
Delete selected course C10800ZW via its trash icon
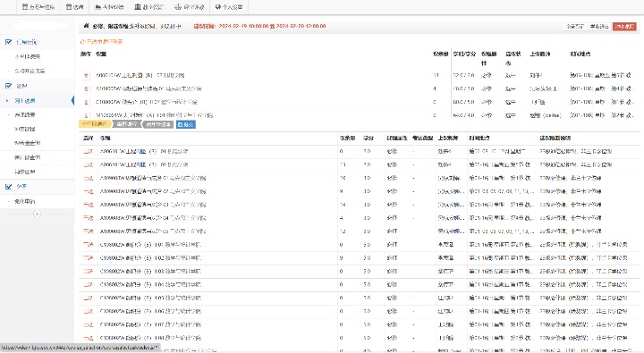coord(86,102)
